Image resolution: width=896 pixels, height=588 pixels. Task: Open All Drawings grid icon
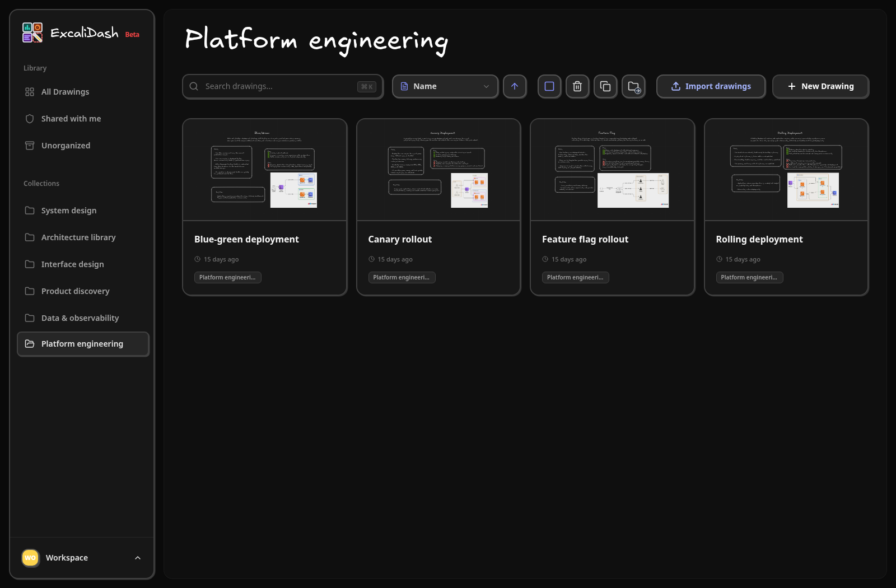click(x=30, y=92)
